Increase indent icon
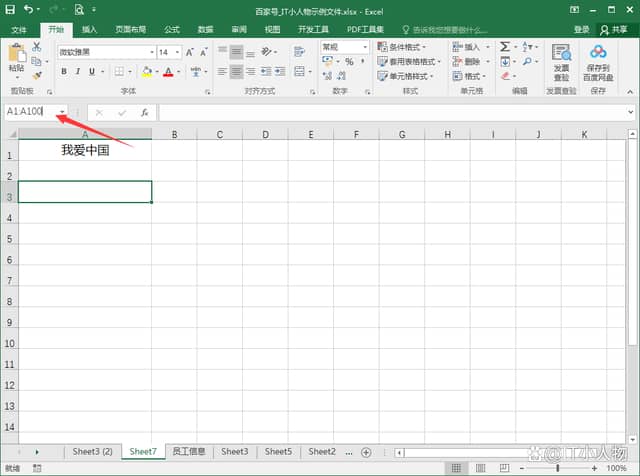 click(280, 71)
